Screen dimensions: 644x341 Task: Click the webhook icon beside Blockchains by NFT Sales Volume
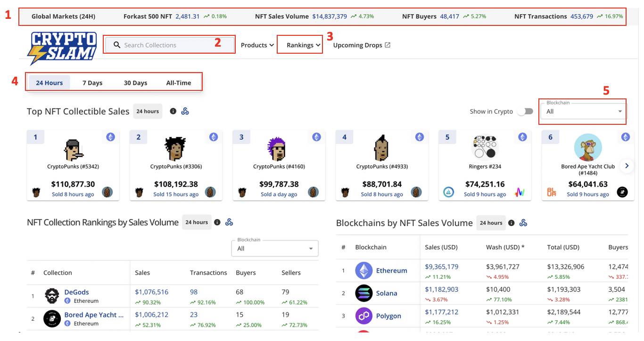point(523,223)
